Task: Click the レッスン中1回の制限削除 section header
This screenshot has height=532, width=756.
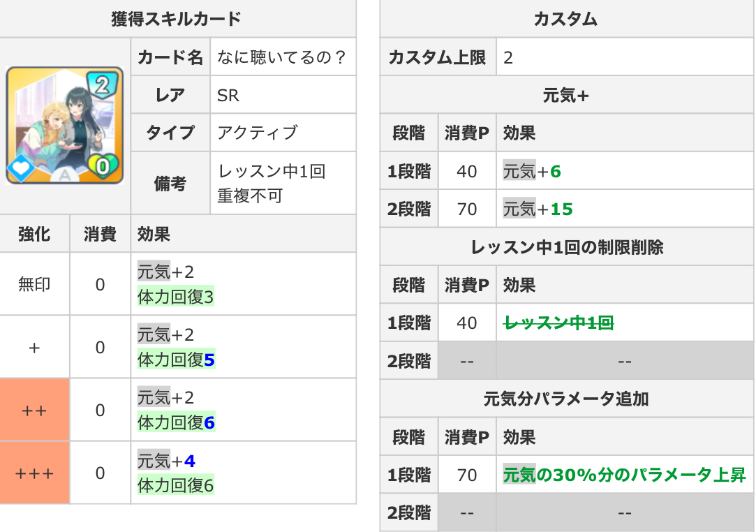Action: coord(566,246)
